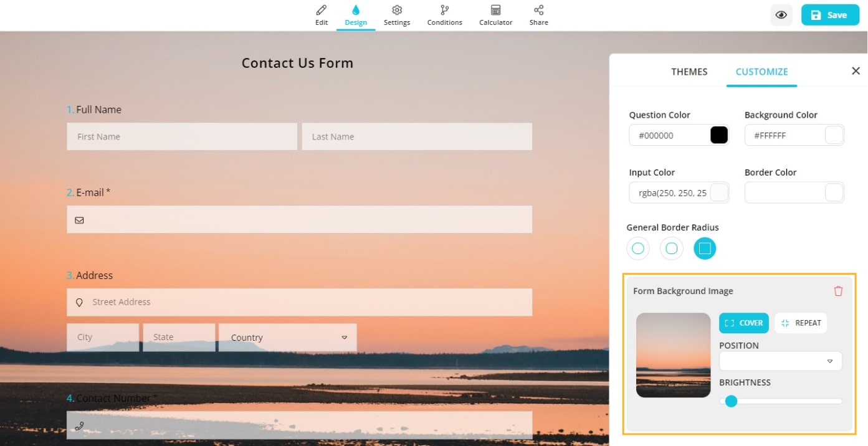Click the Share icon
This screenshot has width=868, height=446.
tap(538, 14)
